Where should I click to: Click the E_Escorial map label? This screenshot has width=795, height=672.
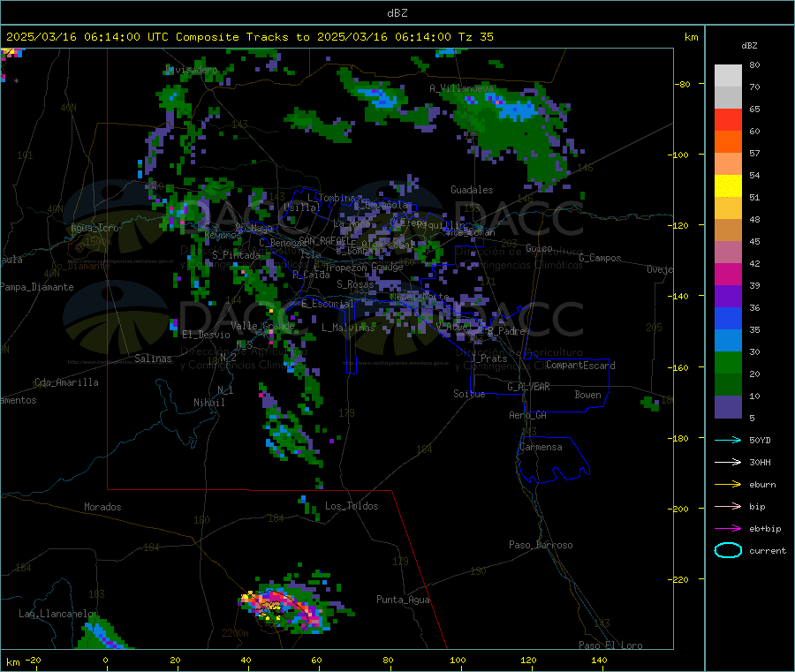tap(328, 304)
